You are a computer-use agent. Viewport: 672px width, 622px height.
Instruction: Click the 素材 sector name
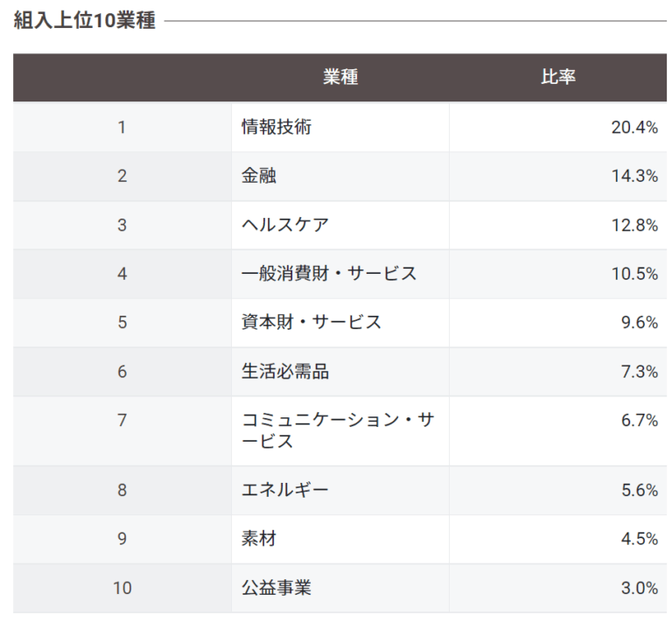click(259, 539)
